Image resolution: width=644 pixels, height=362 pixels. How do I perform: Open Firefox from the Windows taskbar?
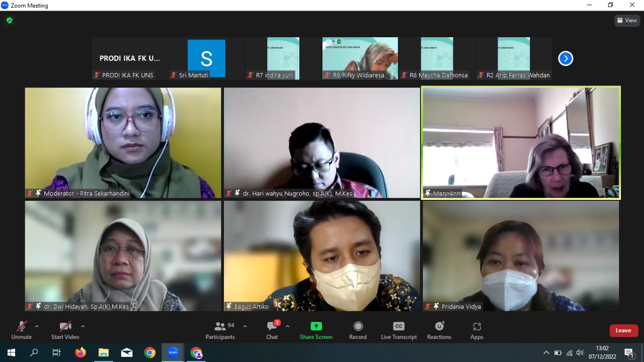point(80,353)
